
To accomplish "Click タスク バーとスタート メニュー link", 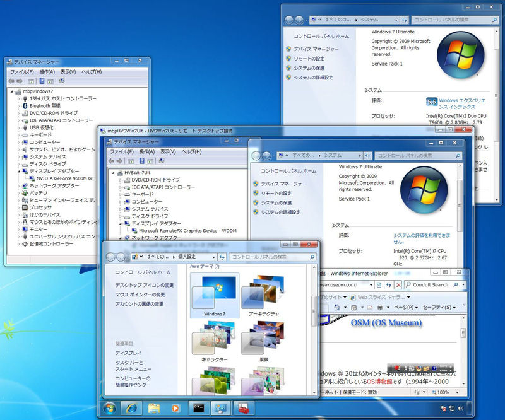I will tap(133, 366).
